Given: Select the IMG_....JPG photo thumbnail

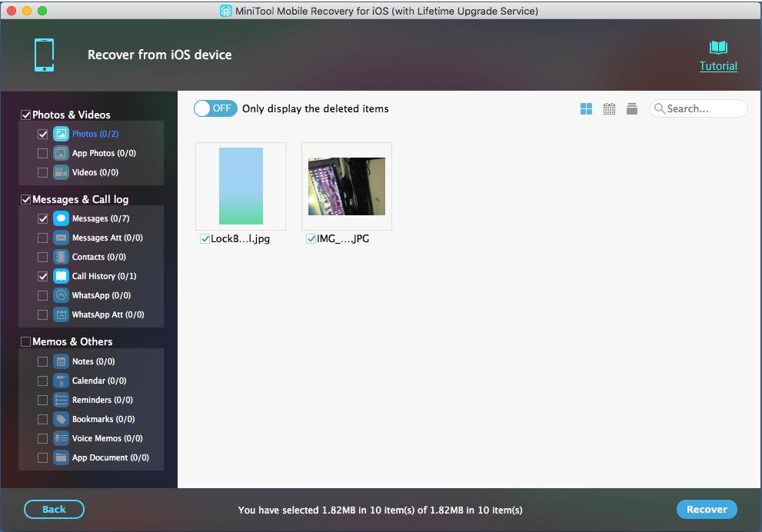Looking at the screenshot, I should [347, 186].
